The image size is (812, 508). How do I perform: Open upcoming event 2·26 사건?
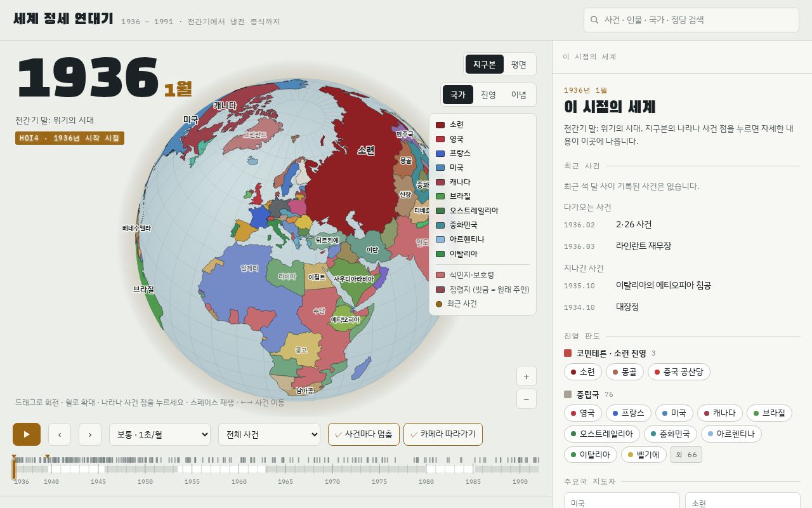(x=682, y=225)
